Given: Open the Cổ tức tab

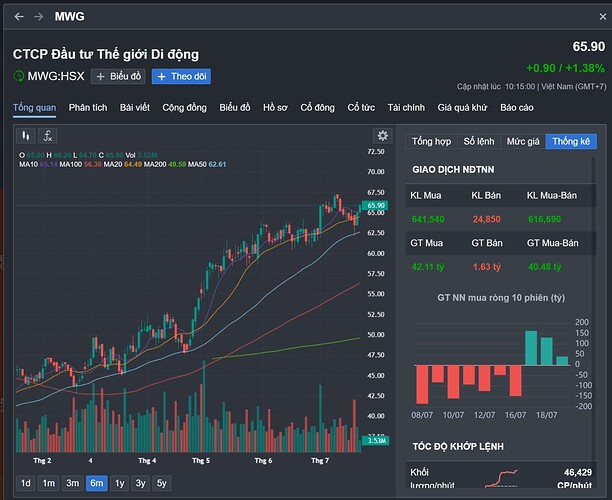Looking at the screenshot, I should [361, 107].
